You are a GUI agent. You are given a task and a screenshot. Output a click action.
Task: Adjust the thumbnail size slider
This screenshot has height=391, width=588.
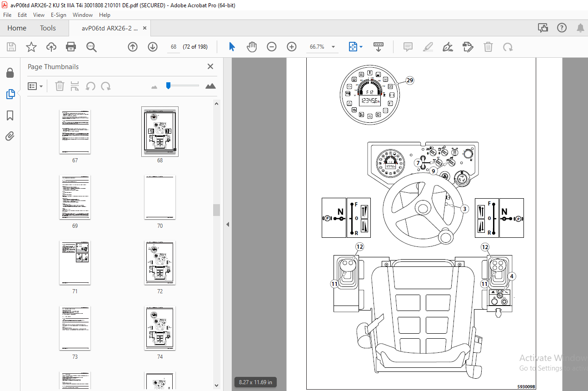pos(169,85)
